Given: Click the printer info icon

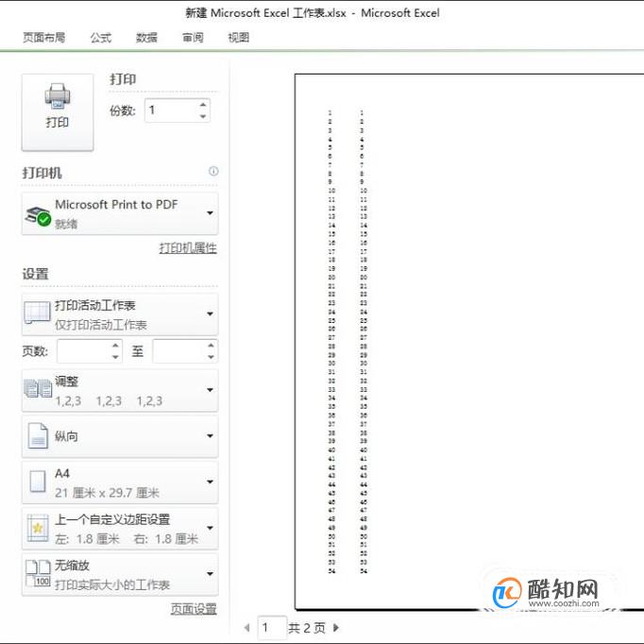Looking at the screenshot, I should [x=213, y=171].
